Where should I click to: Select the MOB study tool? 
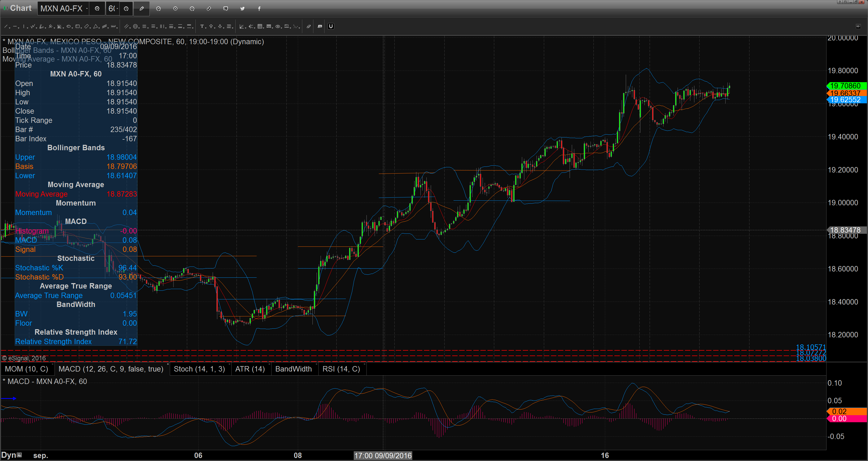point(269,26)
